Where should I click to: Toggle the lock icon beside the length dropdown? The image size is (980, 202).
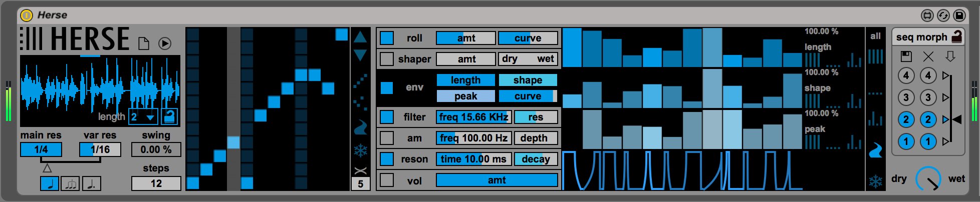(x=169, y=117)
